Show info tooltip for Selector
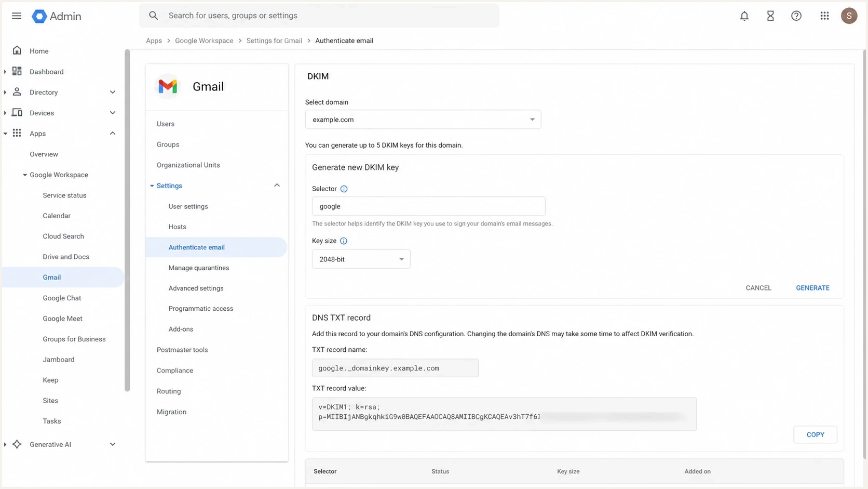Screen dimensions: 868x489 point(344,189)
